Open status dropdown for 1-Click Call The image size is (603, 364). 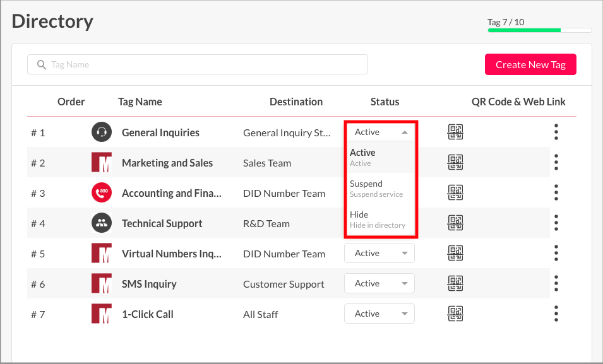coord(379,314)
